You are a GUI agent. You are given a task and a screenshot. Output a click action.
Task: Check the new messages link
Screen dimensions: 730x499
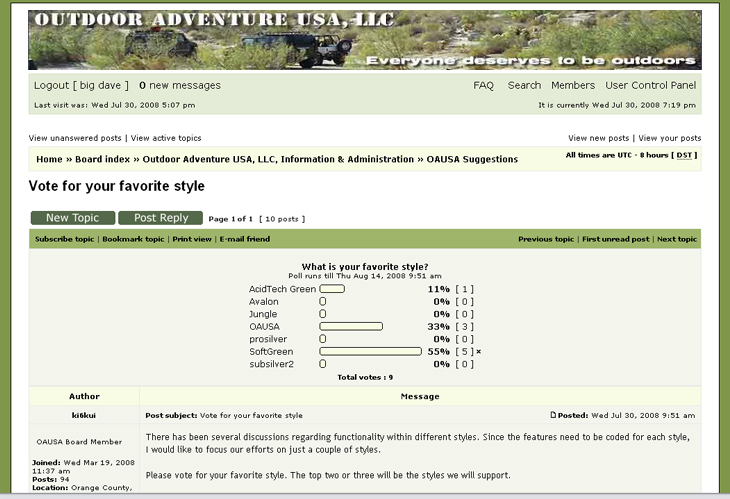(180, 86)
